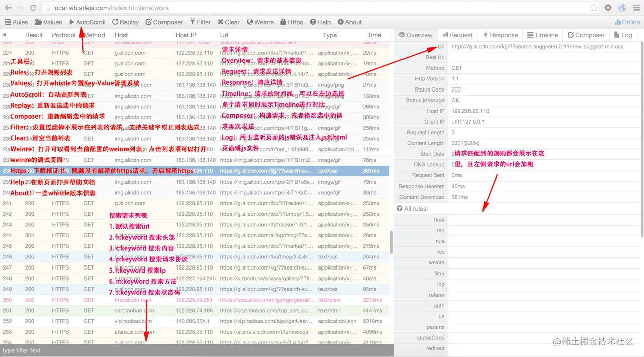Sort by the Time column header
The width and height of the screenshot is (644, 357).
374,35
